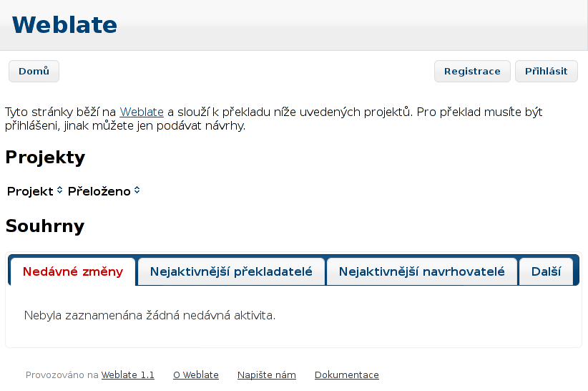The image size is (588, 391).
Task: Sort by the Projekt column header
Action: 30,191
